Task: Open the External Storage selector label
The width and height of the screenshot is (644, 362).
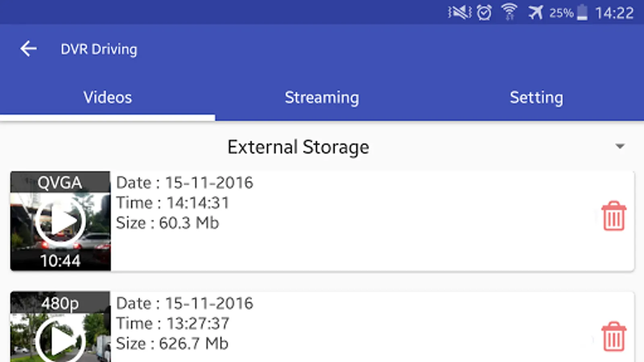Action: click(x=298, y=147)
